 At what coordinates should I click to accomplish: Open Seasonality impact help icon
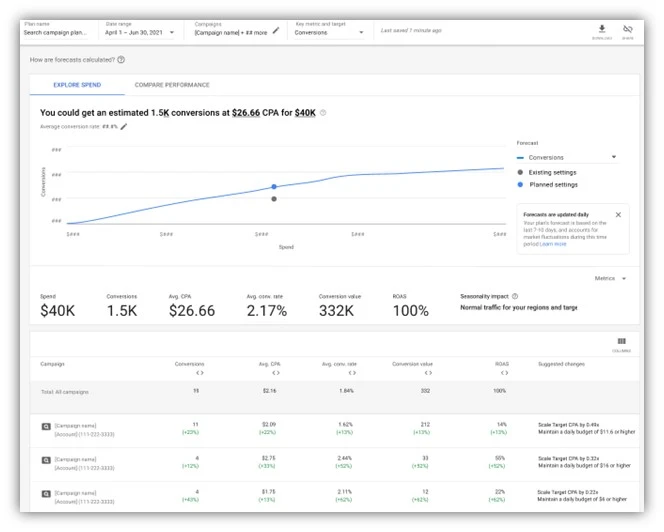[x=515, y=296]
